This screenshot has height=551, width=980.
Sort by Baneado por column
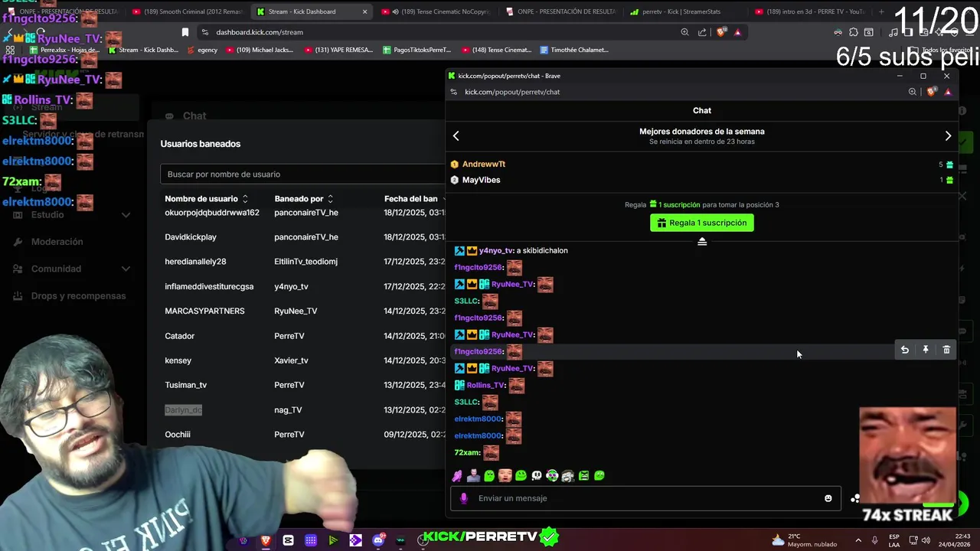click(x=304, y=199)
